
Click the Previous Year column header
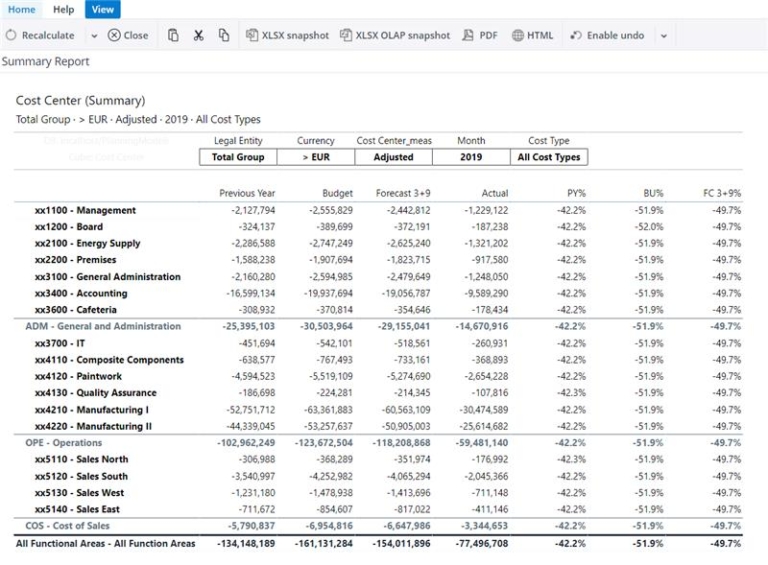247,193
